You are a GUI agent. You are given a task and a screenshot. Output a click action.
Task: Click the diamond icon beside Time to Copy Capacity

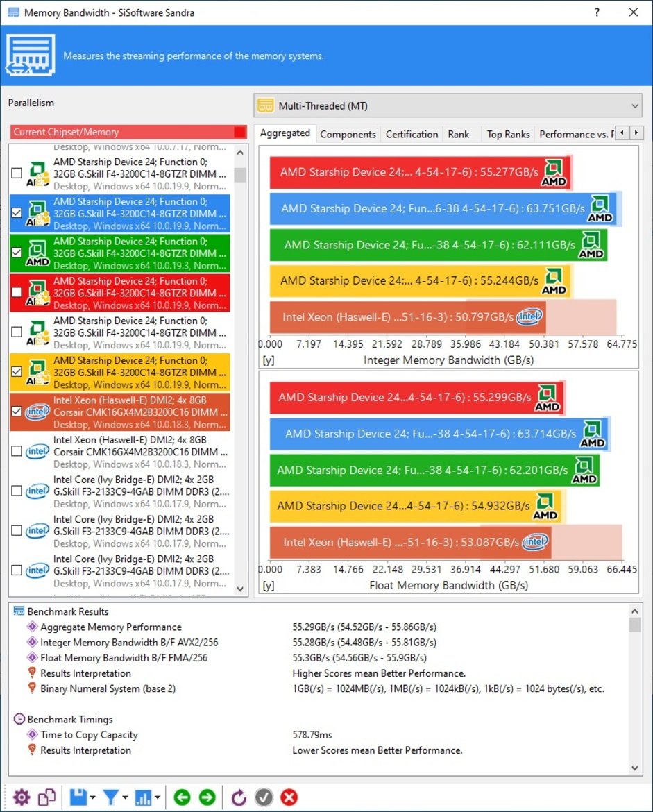coord(32,734)
